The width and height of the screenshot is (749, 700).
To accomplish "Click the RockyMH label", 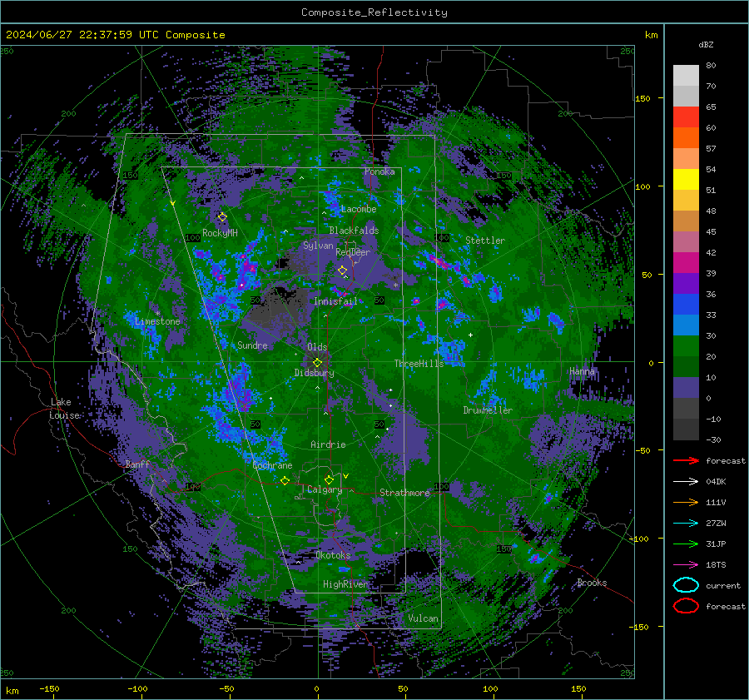I will pos(221,233).
